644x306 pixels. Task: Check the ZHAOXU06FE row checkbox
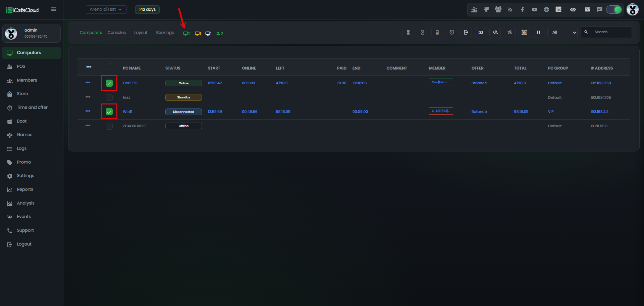pos(109,126)
